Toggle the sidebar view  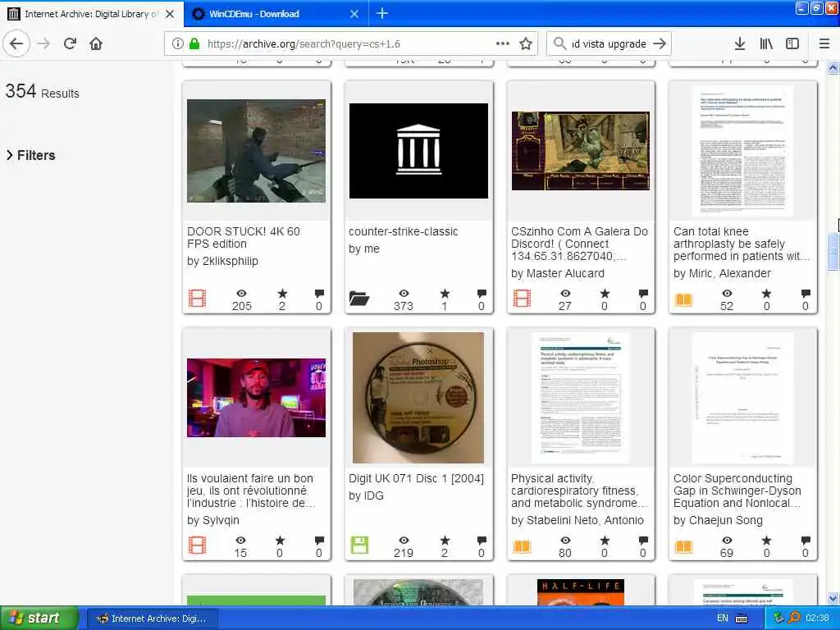(x=792, y=44)
